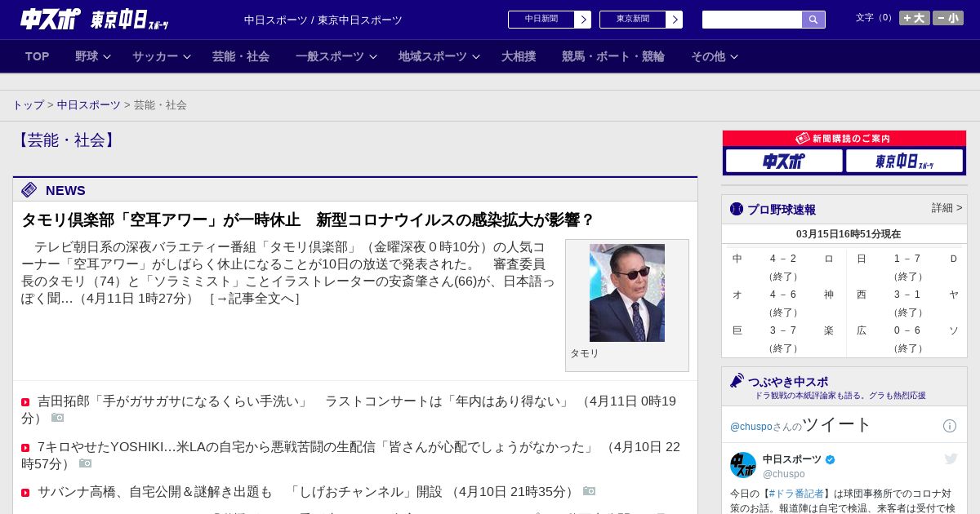Screen dimensions: 980x514
Task: Expand the 地域スポーツ menu
Action: coord(439,56)
